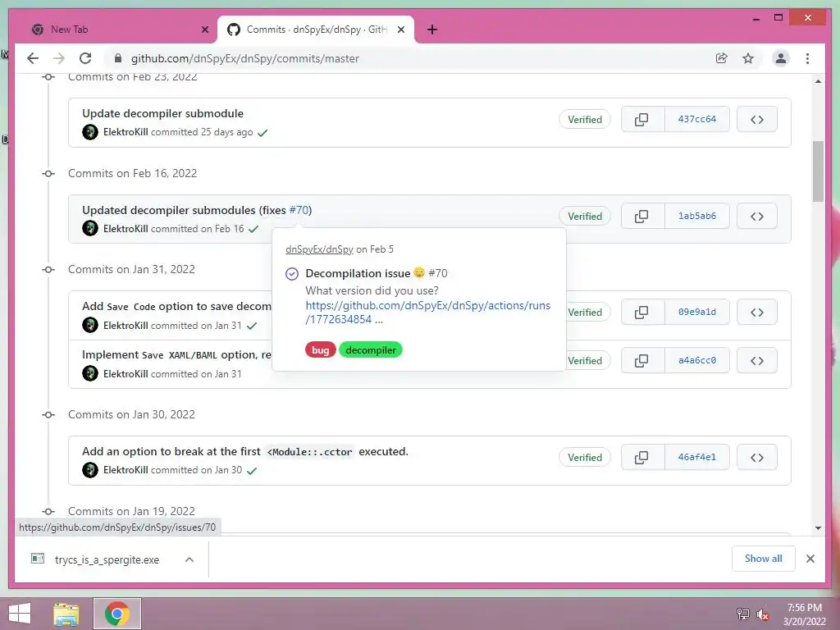Open Decompilation issue #70 in hovercard
840x630 pixels.
pyautogui.click(x=376, y=273)
